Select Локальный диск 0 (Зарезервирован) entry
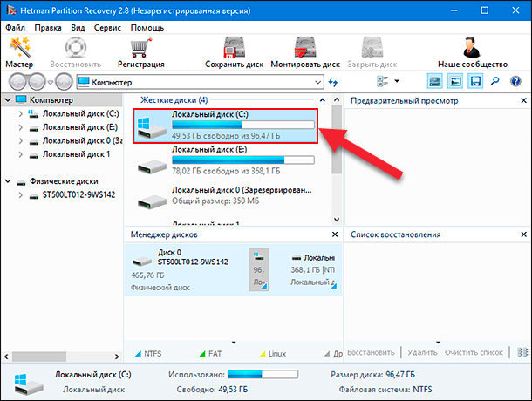This screenshot has height=401, width=532. tap(225, 196)
